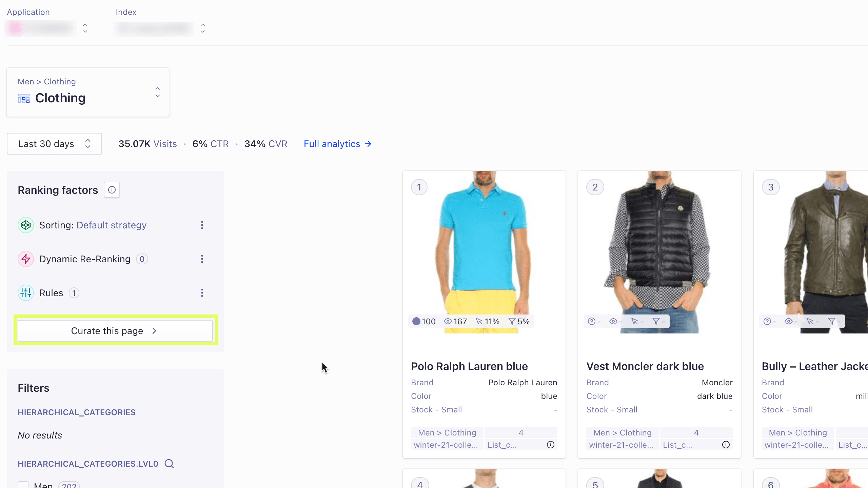
Task: Click the eye icon on Bully Leather Jacket card
Action: tap(788, 322)
